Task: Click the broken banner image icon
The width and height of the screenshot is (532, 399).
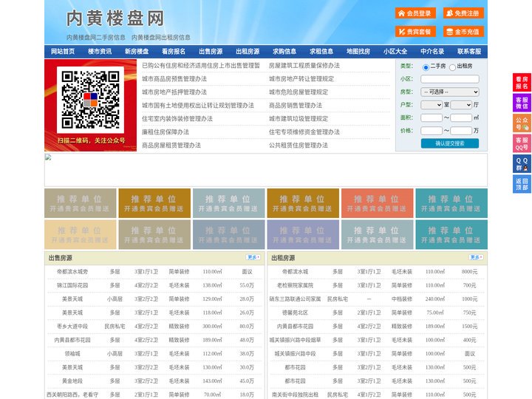Action: click(x=48, y=157)
